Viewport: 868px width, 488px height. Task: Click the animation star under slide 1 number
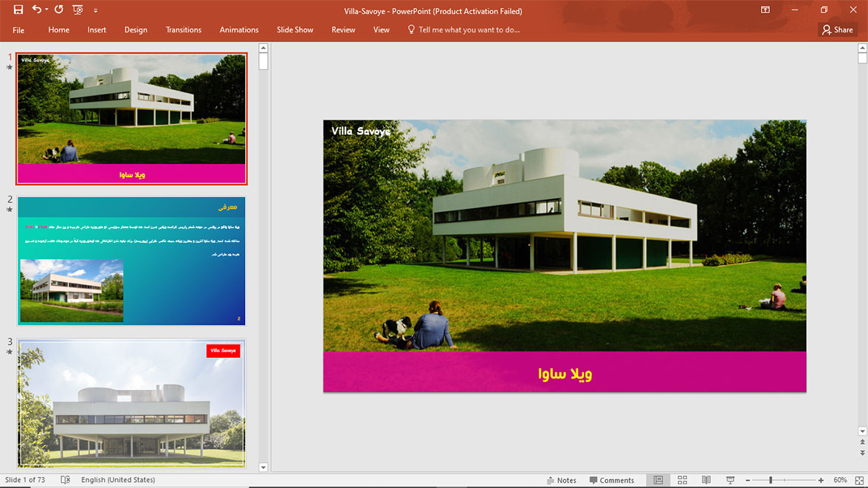point(10,68)
